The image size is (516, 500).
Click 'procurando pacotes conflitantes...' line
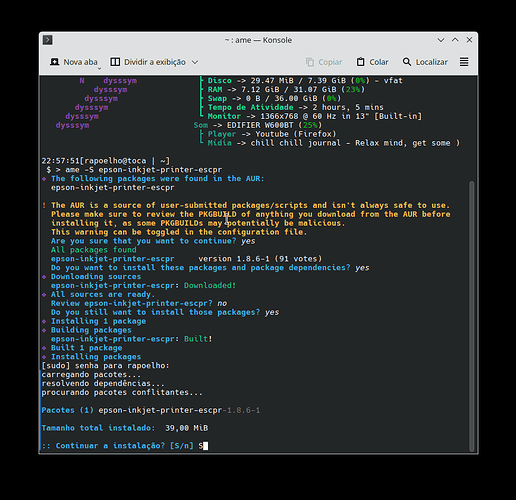point(122,393)
